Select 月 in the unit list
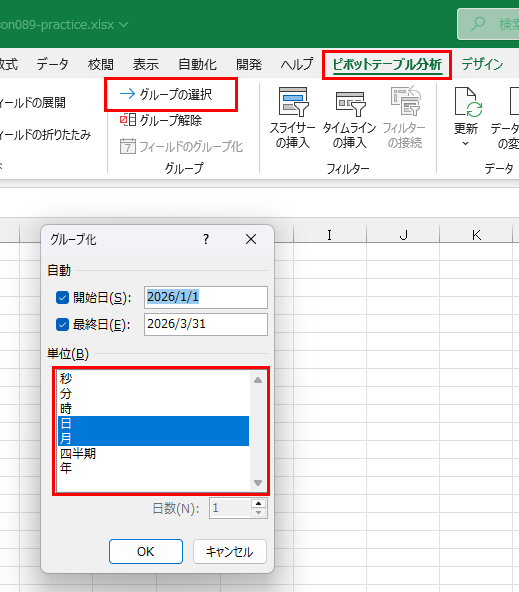519x592 pixels. (x=153, y=438)
